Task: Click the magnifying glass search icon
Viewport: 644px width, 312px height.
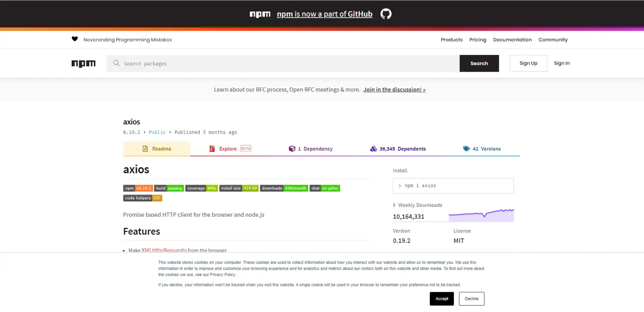Action: click(116, 63)
